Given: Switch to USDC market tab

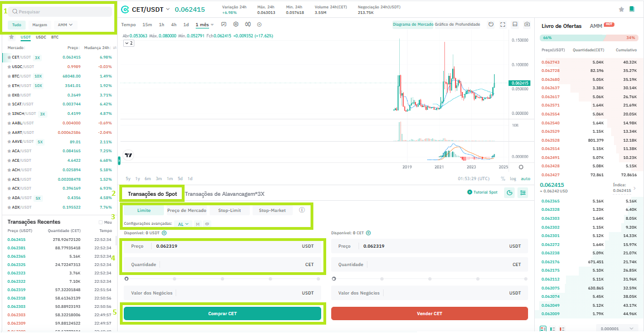Looking at the screenshot, I should click(x=41, y=37).
